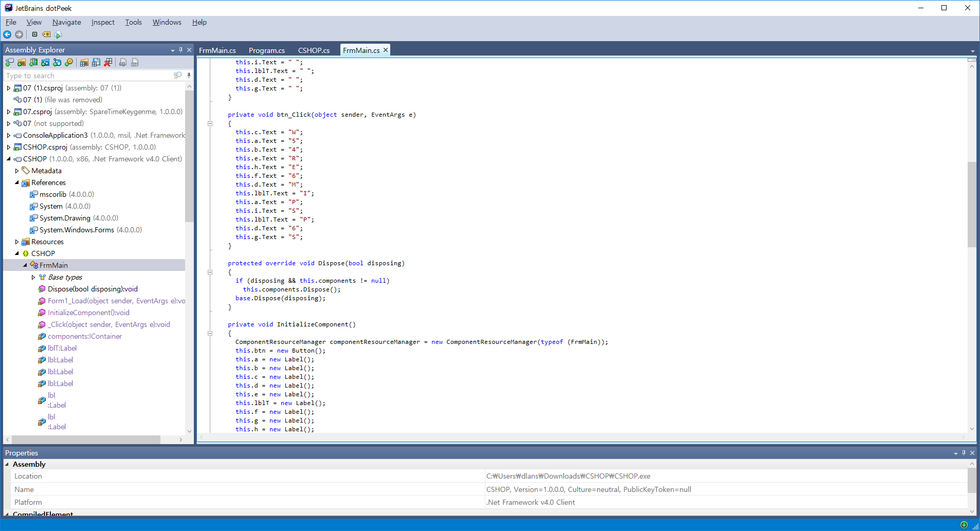The image size is (980, 531).
Task: Expand the Resources node
Action: [x=16, y=242]
